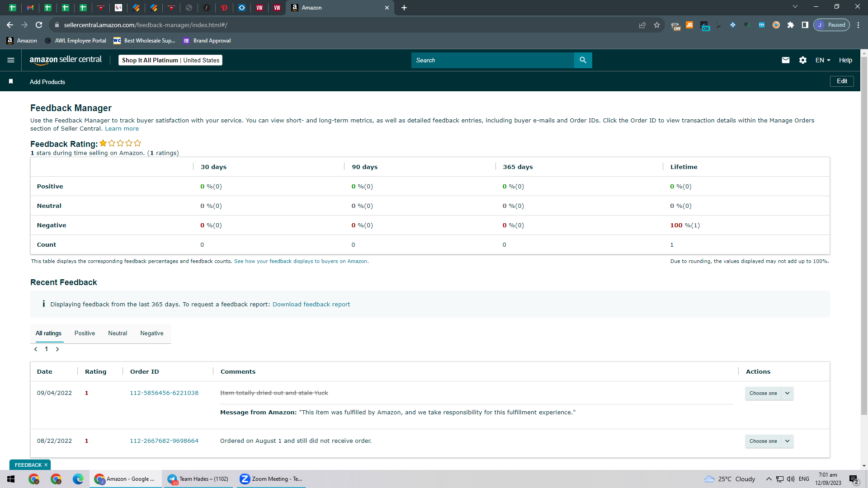Screen dimensions: 868x488
Task: Select the Positive feedback tab
Action: (x=85, y=333)
